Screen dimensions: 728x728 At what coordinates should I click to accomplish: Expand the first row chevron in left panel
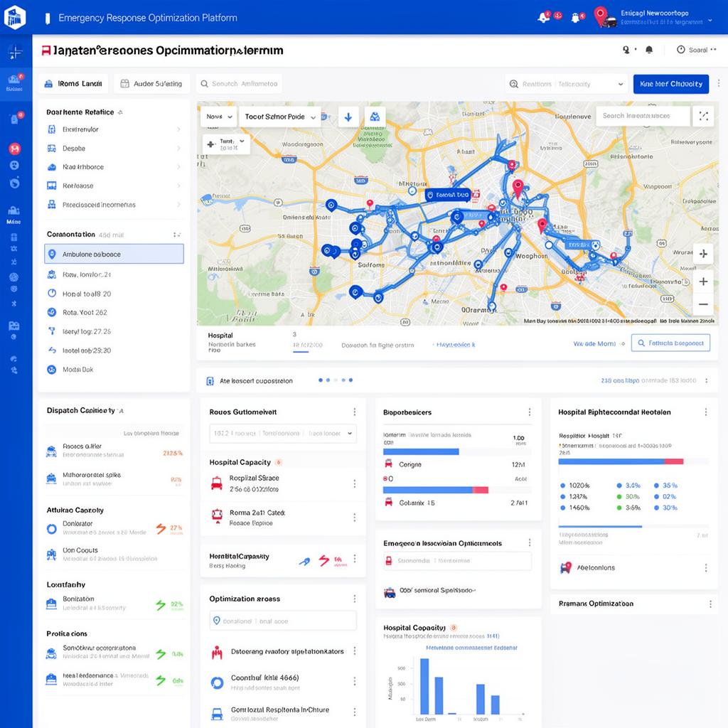coord(178,129)
